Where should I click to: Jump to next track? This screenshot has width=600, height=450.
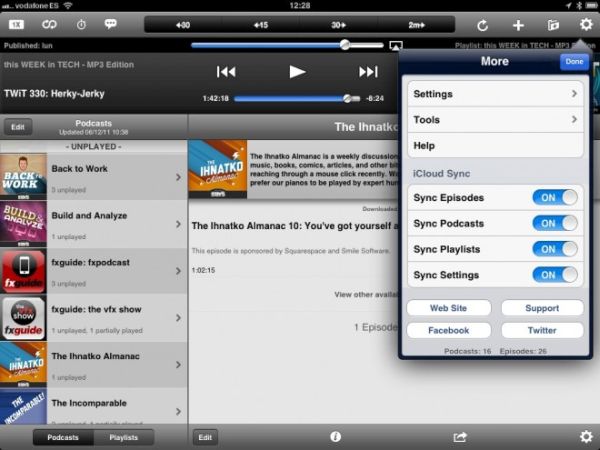click(368, 72)
